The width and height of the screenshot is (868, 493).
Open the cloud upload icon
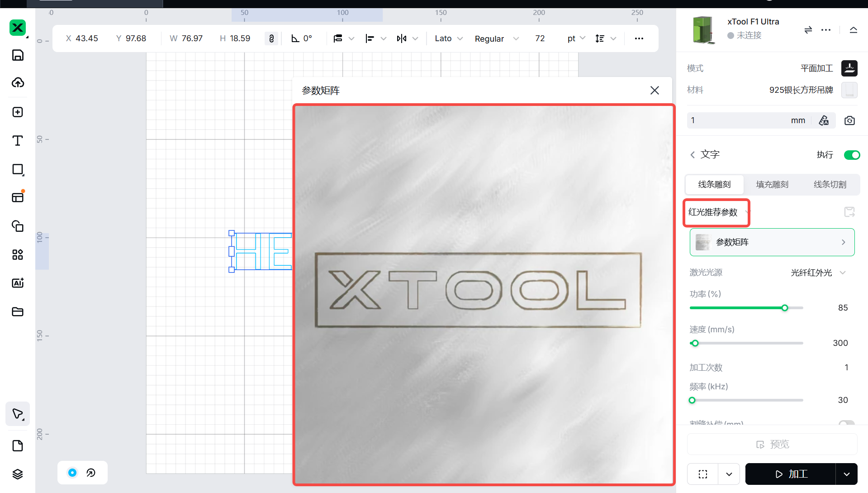point(18,82)
